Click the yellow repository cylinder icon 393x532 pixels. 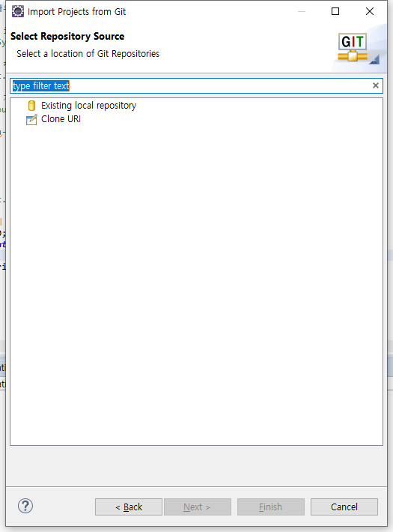pyautogui.click(x=31, y=106)
